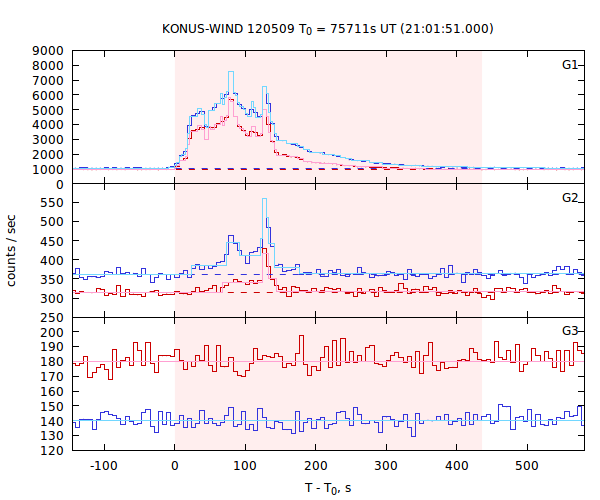Click the G3 y-axis value 200
600x500 pixels.
pyautogui.click(x=52, y=332)
